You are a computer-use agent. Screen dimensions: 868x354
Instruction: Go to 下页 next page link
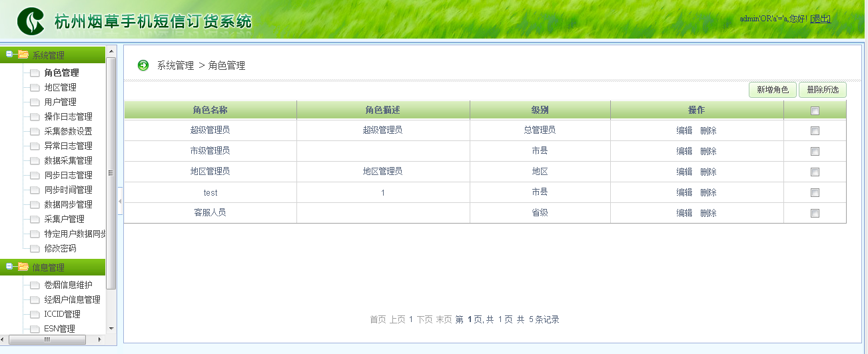pyautogui.click(x=425, y=320)
